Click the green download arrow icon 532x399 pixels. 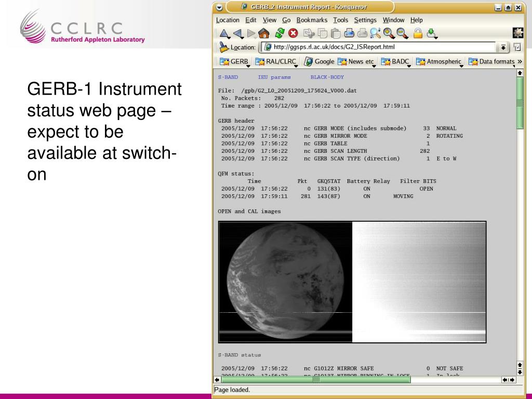point(432,33)
